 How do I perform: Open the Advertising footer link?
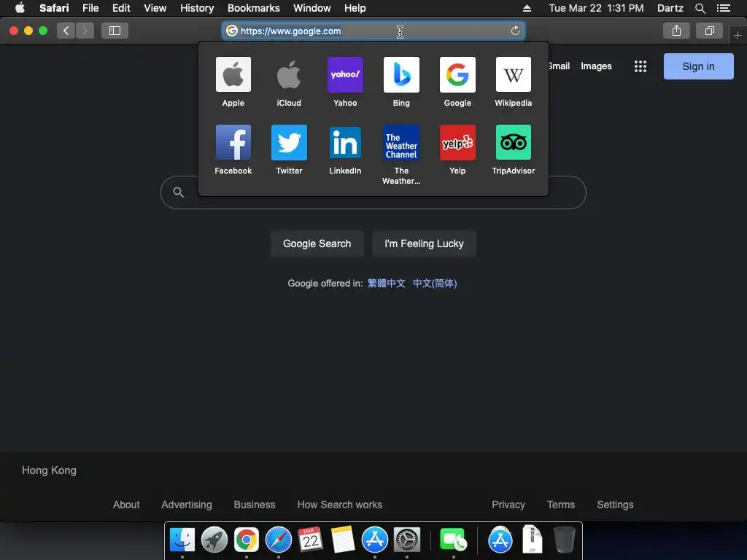coord(186,505)
